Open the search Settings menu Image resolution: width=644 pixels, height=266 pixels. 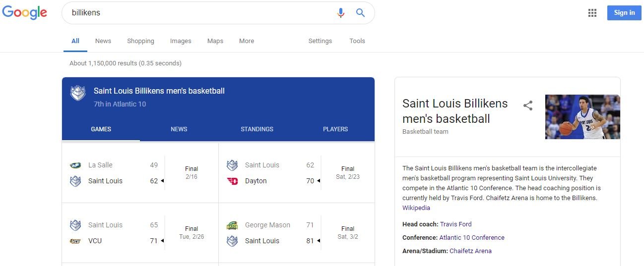(x=320, y=41)
